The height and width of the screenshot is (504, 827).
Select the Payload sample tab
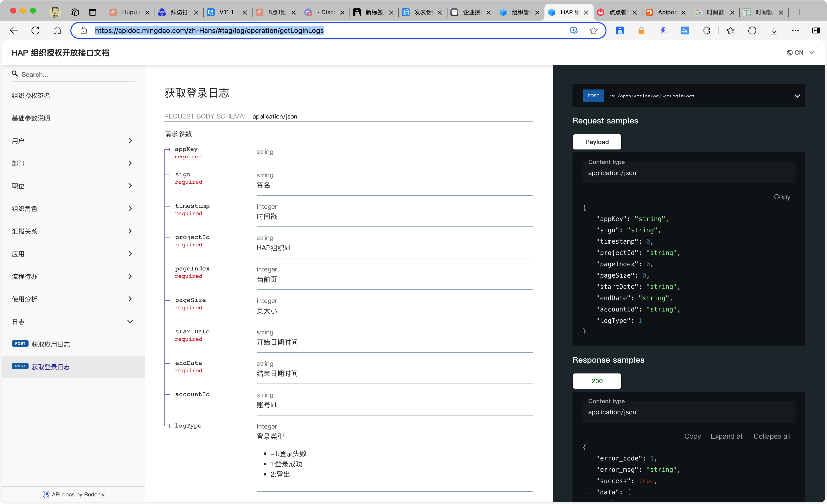[x=597, y=142]
